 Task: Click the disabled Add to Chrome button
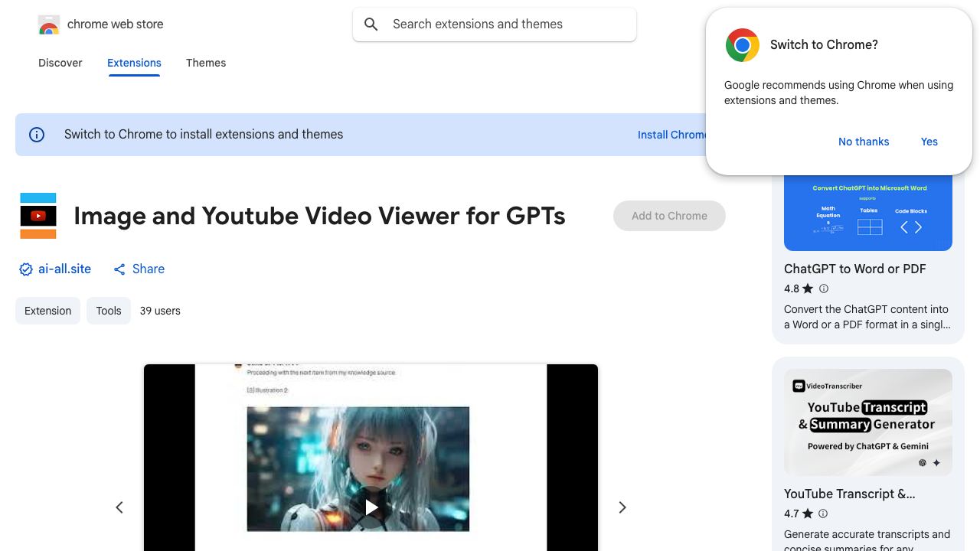[669, 216]
